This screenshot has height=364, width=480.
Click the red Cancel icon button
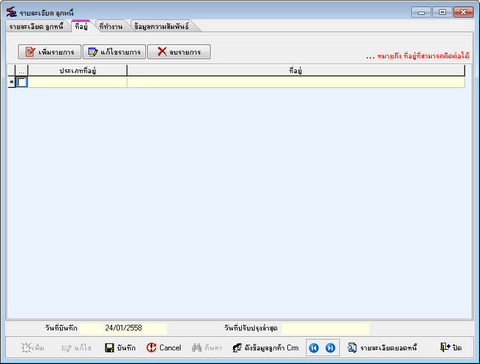tap(164, 348)
